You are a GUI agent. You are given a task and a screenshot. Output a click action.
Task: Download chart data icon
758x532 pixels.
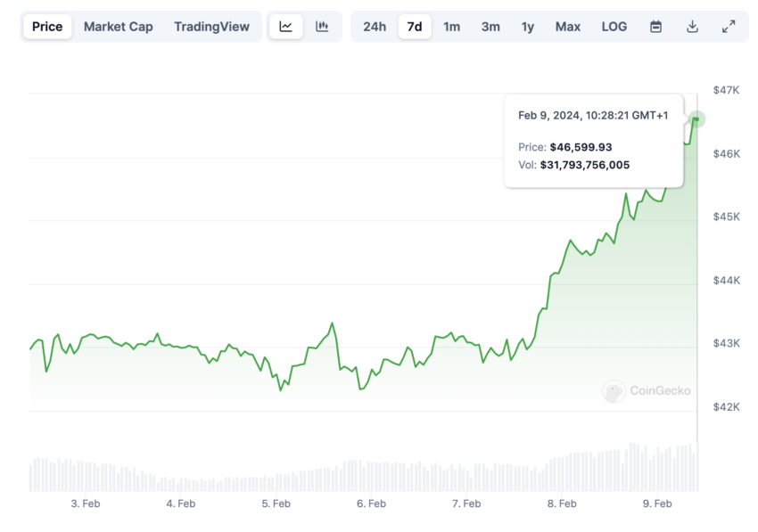[692, 27]
